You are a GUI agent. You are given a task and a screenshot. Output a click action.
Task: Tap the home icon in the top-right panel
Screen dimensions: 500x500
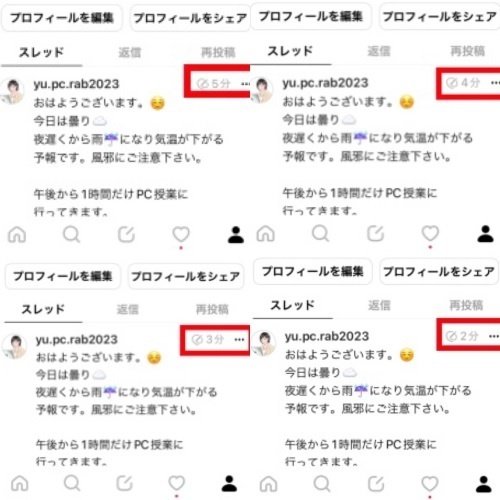point(266,233)
